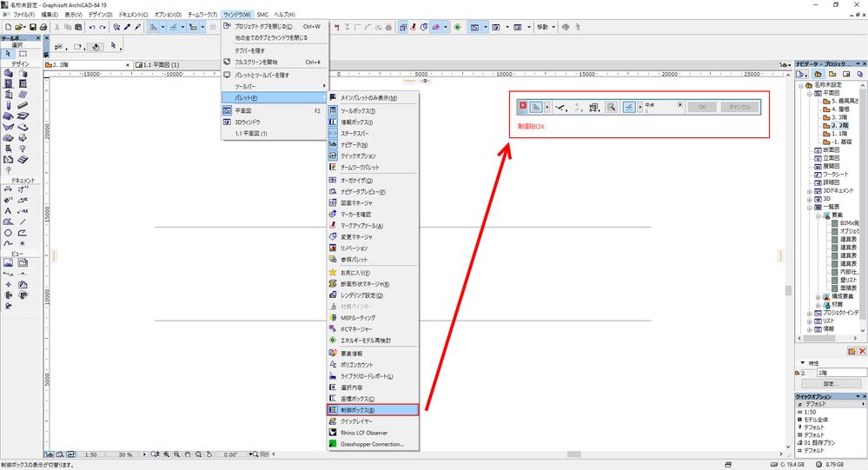Expand the 構成要素 node in Navigator
Screen dimensions: 868x470
818,297
